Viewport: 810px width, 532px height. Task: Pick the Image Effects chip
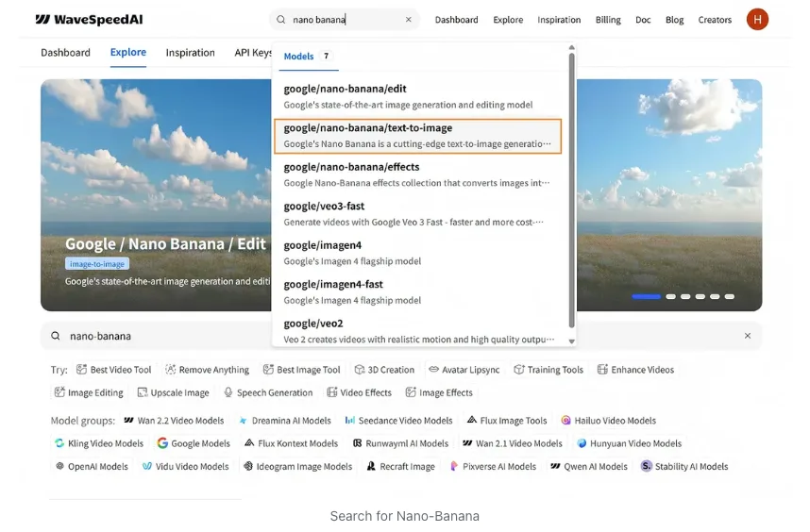(439, 392)
